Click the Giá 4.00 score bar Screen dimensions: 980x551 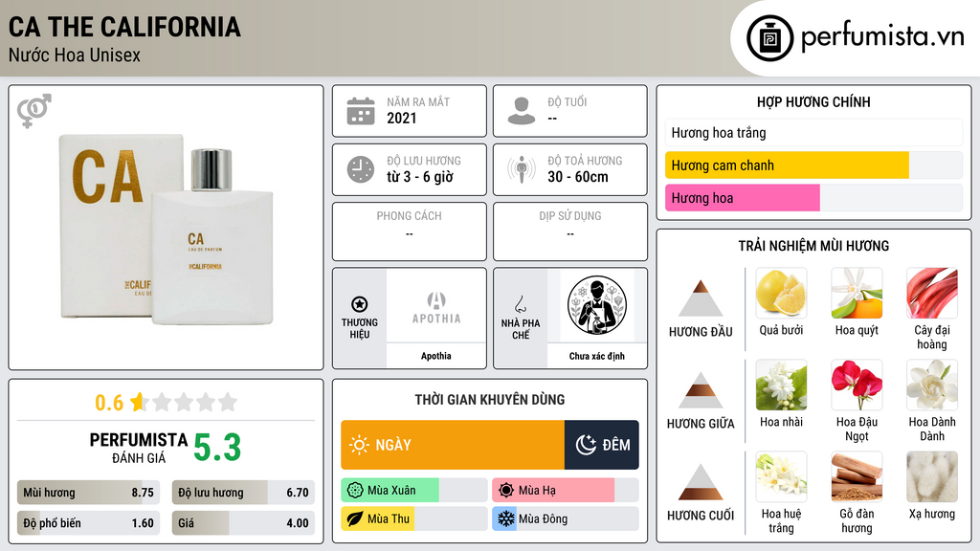(x=243, y=523)
